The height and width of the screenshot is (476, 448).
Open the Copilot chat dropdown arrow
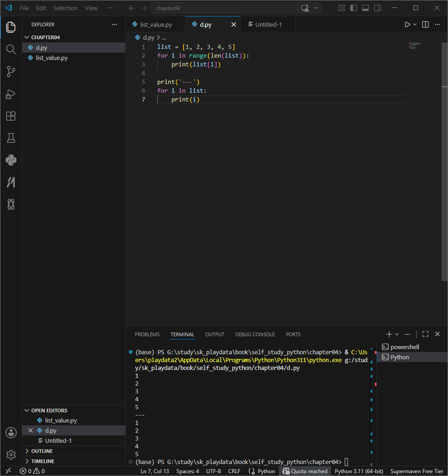tap(316, 8)
